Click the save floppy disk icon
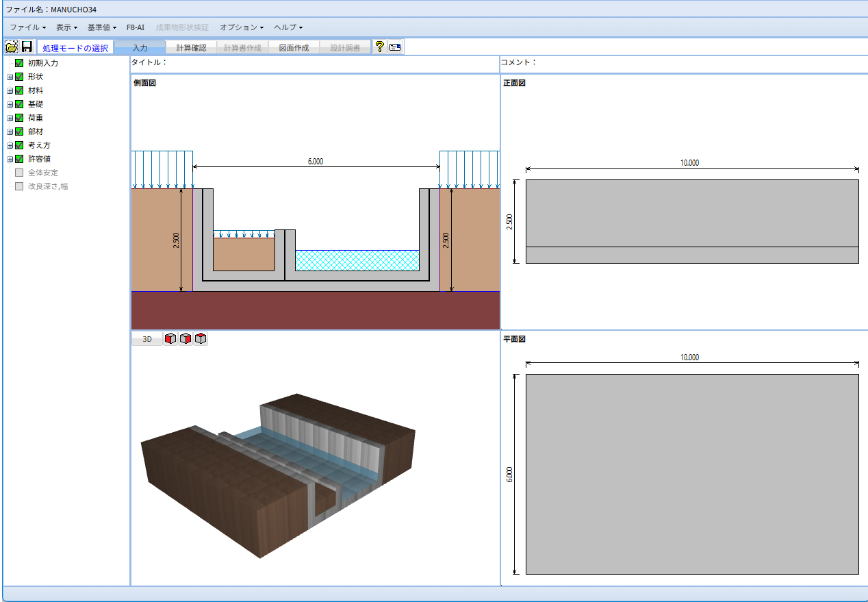Screen dimensions: 868x602 point(27,47)
